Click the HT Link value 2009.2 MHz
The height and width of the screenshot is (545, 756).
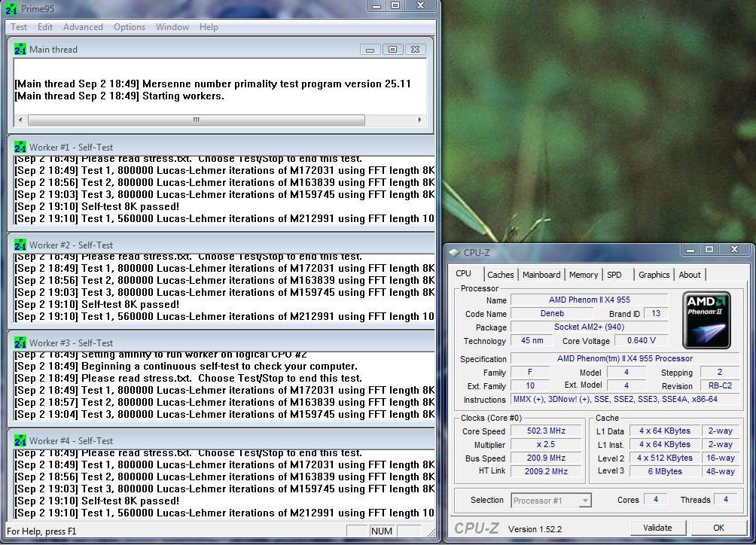click(546, 471)
